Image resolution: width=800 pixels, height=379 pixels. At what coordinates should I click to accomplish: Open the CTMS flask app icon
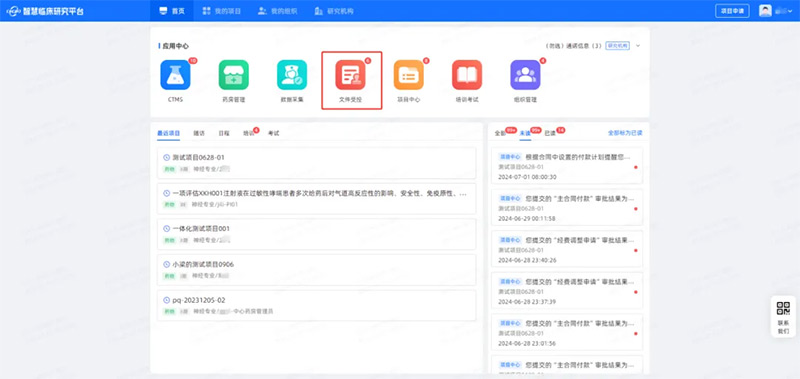(x=176, y=75)
